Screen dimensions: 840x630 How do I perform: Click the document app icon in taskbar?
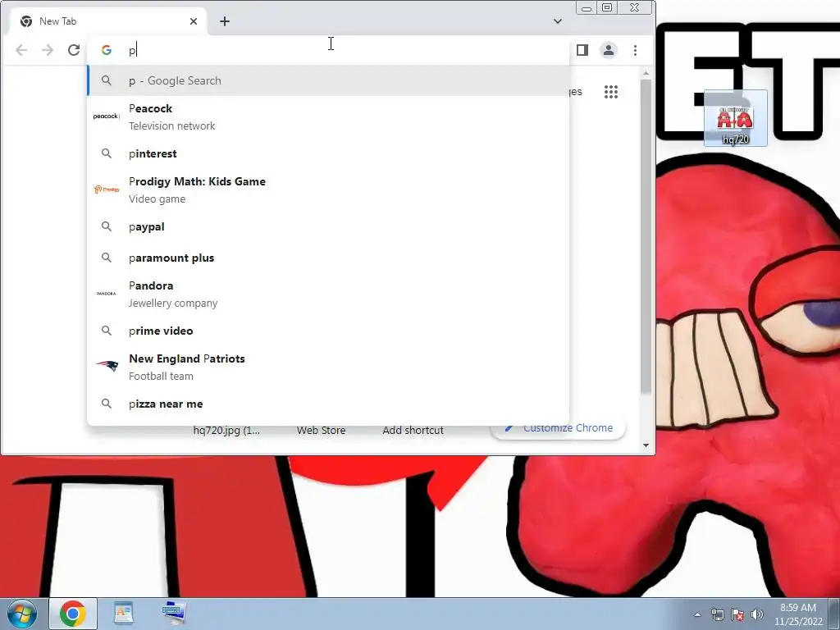tap(124, 614)
